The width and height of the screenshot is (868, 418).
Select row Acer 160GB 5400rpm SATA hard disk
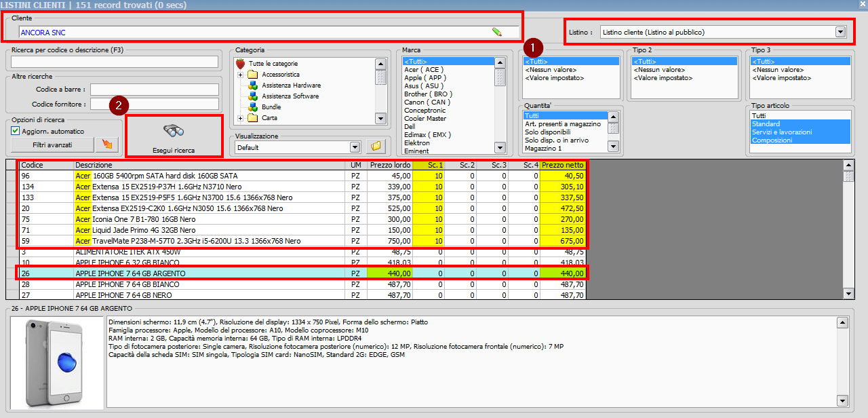(302, 176)
